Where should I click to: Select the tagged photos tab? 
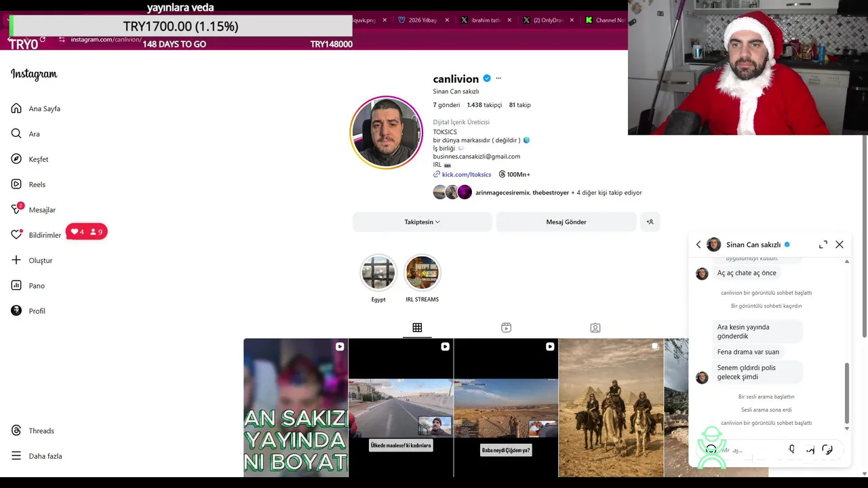click(595, 327)
